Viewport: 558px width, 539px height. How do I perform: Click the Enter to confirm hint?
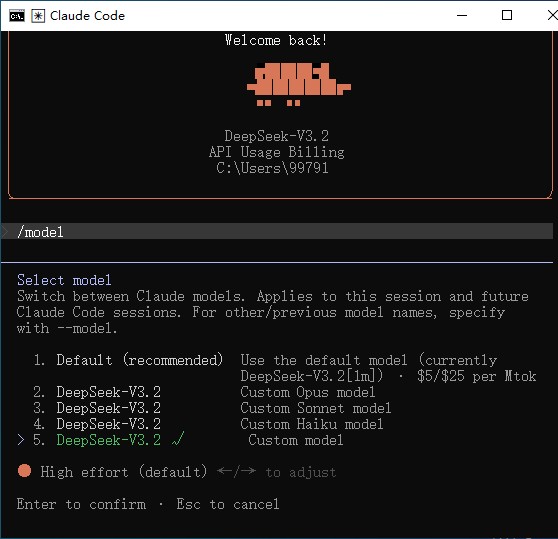click(x=81, y=504)
